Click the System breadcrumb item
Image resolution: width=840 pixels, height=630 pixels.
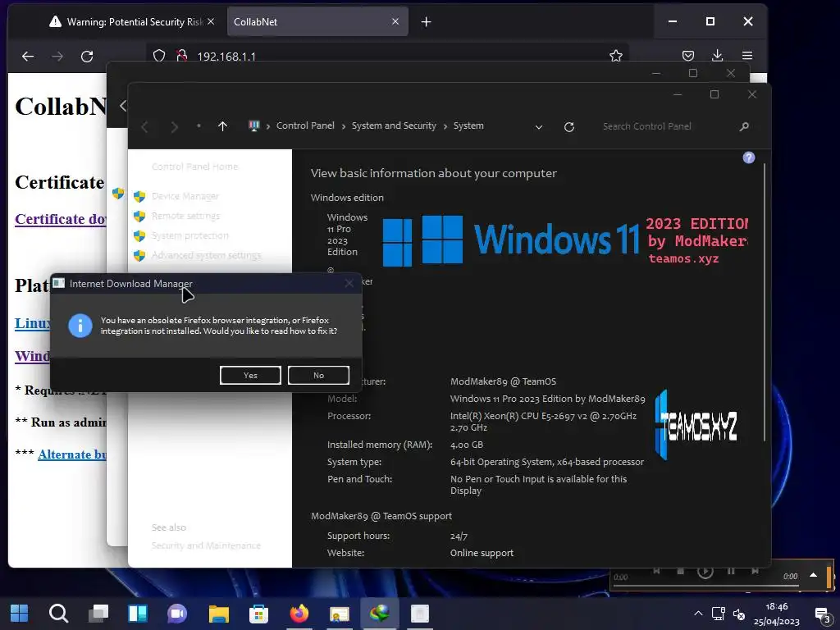[x=468, y=126]
